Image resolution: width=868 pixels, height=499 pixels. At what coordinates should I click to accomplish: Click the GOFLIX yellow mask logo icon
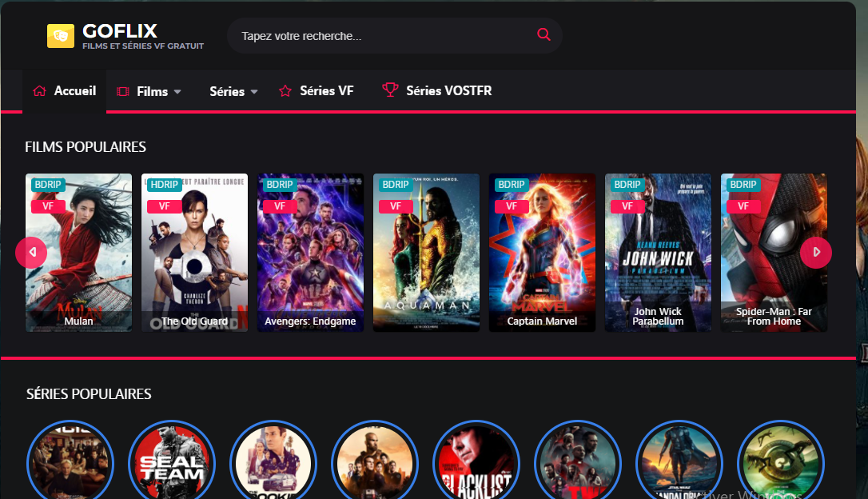(60, 36)
